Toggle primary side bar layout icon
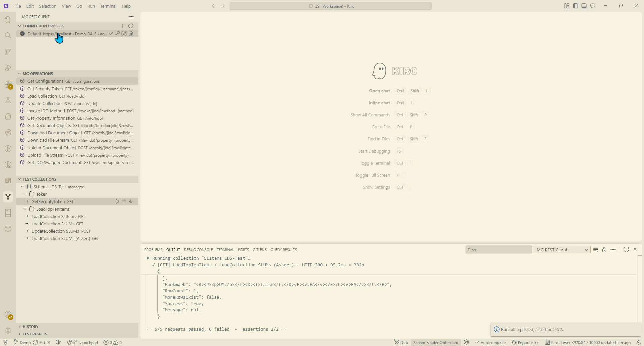The height and width of the screenshot is (346, 644). pos(575,6)
